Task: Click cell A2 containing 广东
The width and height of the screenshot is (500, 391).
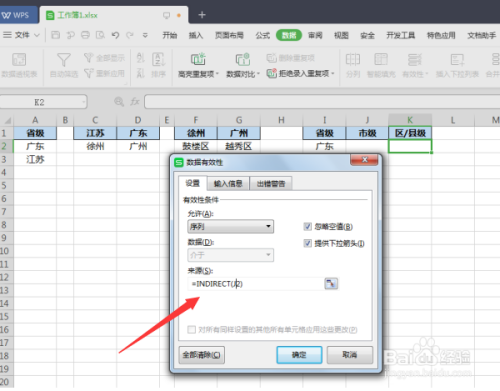Action: pyautogui.click(x=35, y=146)
